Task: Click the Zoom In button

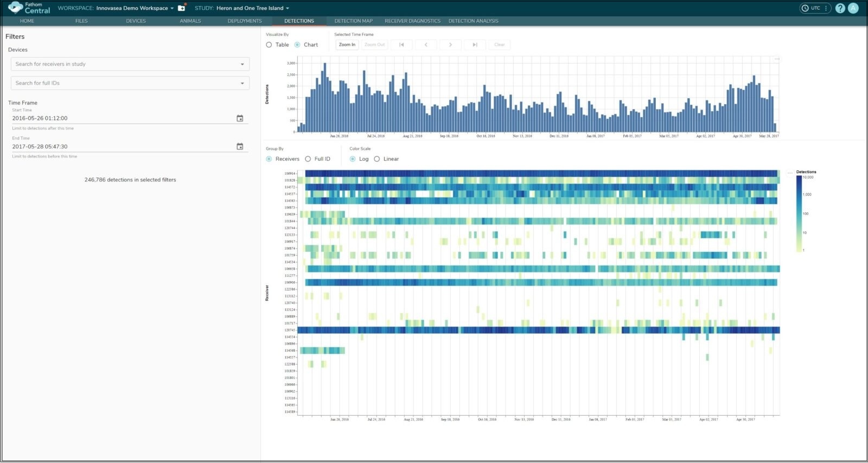Action: [x=347, y=45]
